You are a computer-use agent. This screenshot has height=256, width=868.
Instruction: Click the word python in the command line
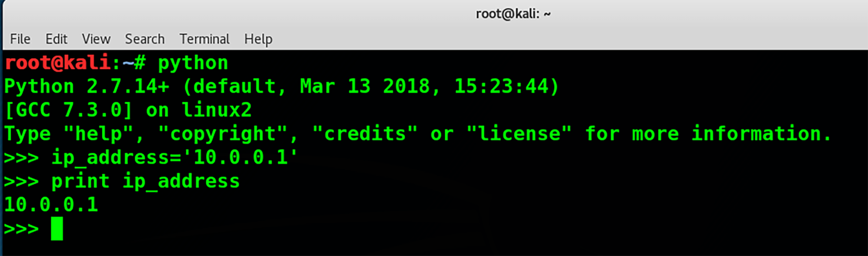[193, 64]
